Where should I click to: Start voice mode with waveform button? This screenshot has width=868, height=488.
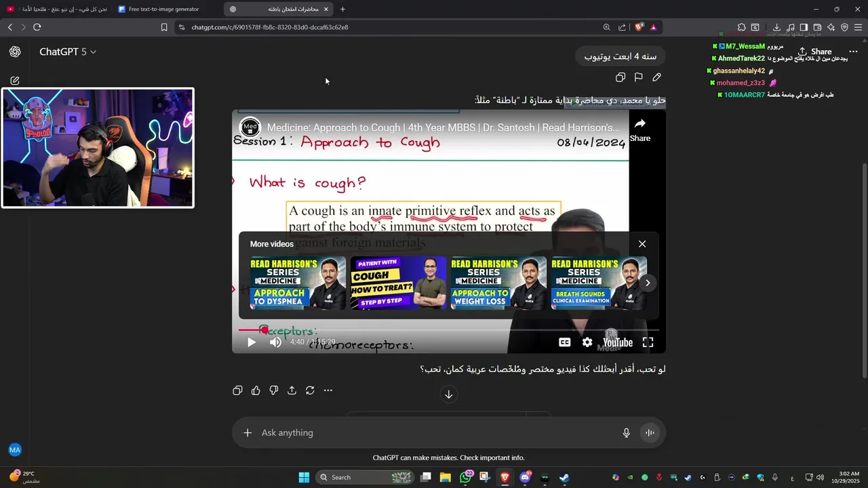(650, 432)
